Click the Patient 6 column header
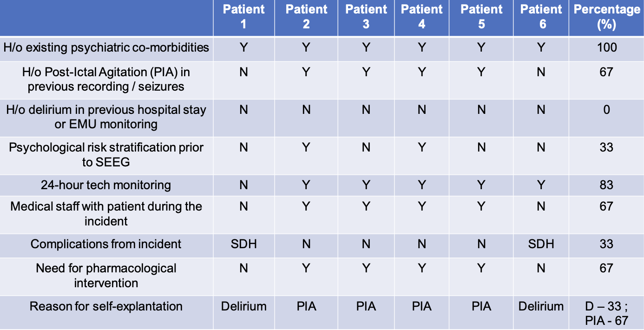The image size is (644, 330). [x=541, y=17]
